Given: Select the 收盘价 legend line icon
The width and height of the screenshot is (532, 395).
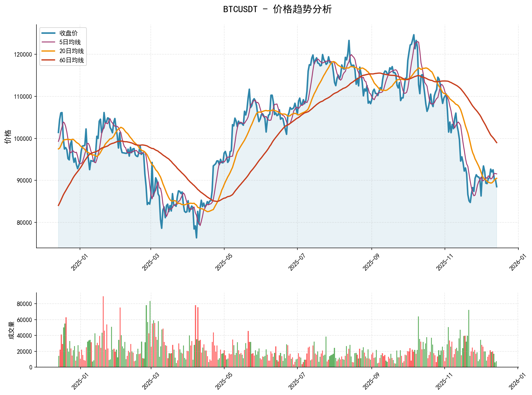Looking at the screenshot, I should tap(48, 32).
